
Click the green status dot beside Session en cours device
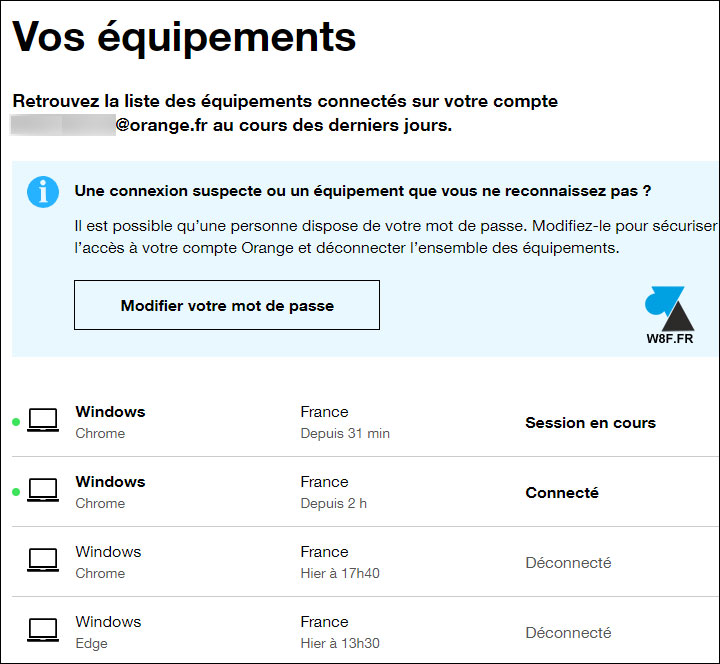tap(16, 422)
